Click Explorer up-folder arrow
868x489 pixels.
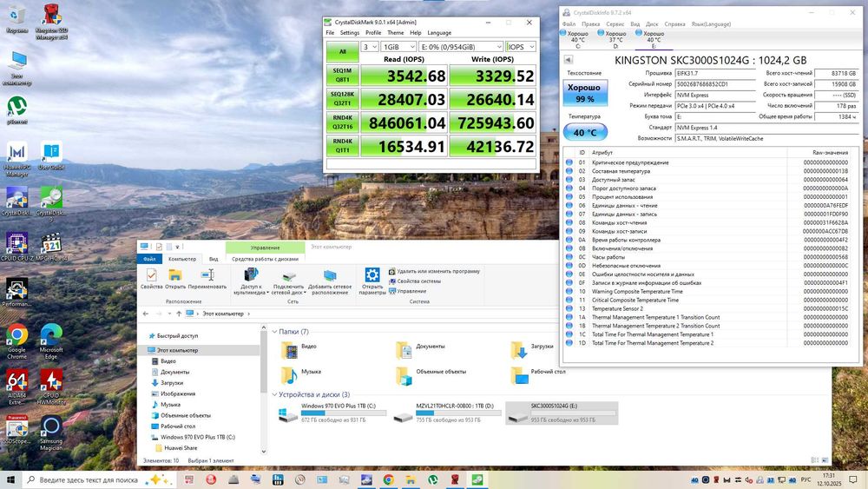tap(179, 314)
